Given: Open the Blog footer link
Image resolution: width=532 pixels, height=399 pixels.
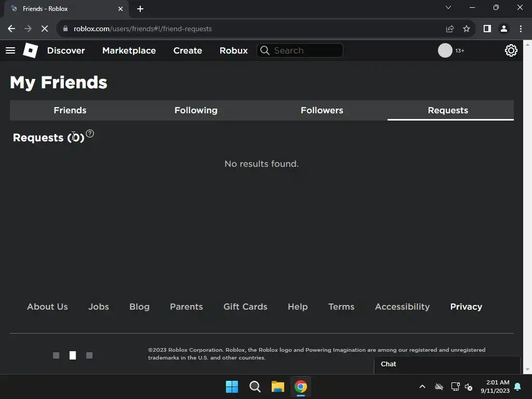Looking at the screenshot, I should click(139, 307).
